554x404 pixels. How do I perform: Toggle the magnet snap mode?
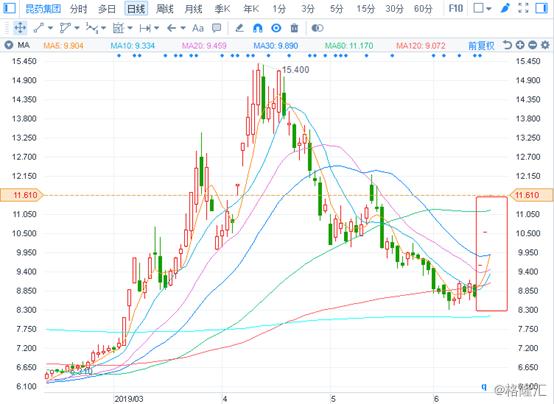click(x=258, y=28)
